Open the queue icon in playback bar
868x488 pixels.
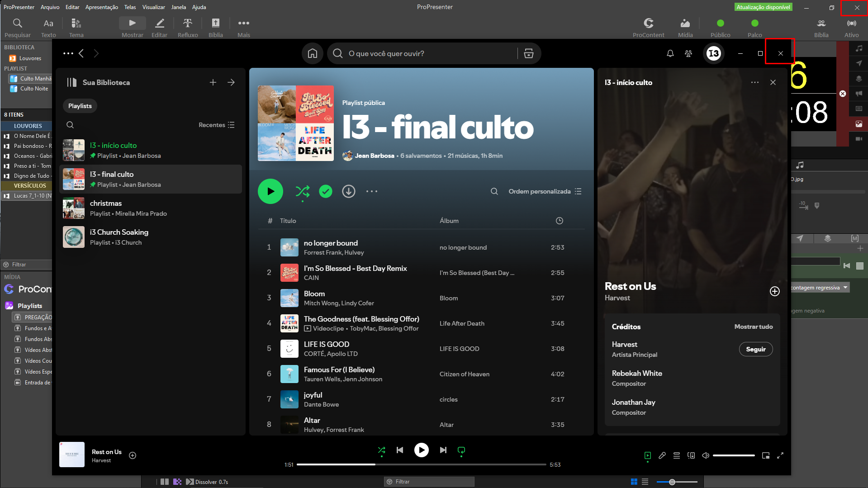coord(676,455)
